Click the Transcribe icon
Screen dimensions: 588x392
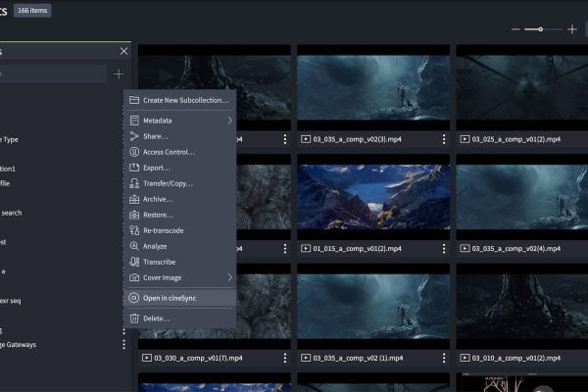(134, 262)
